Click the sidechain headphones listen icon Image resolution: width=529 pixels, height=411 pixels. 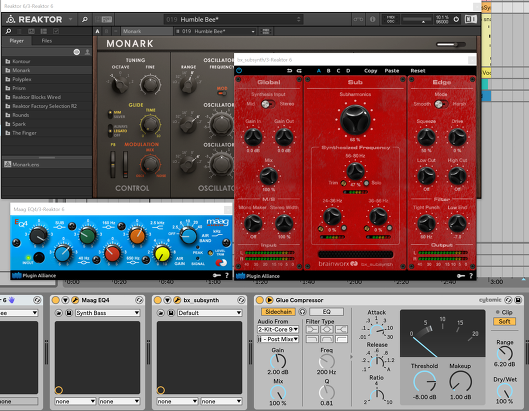[x=303, y=311]
